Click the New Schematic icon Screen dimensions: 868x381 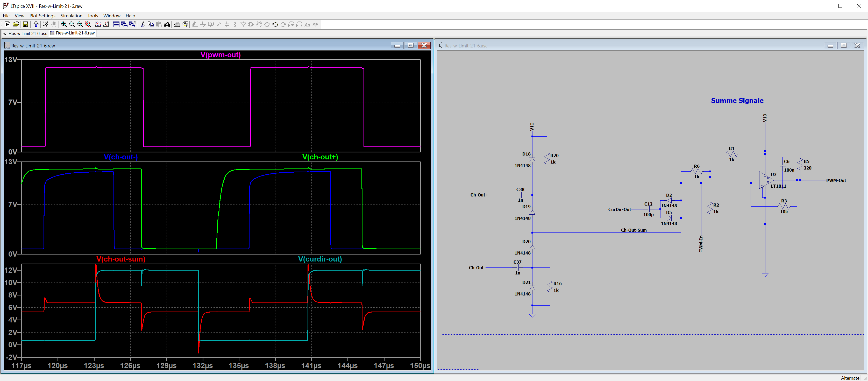(x=8, y=24)
